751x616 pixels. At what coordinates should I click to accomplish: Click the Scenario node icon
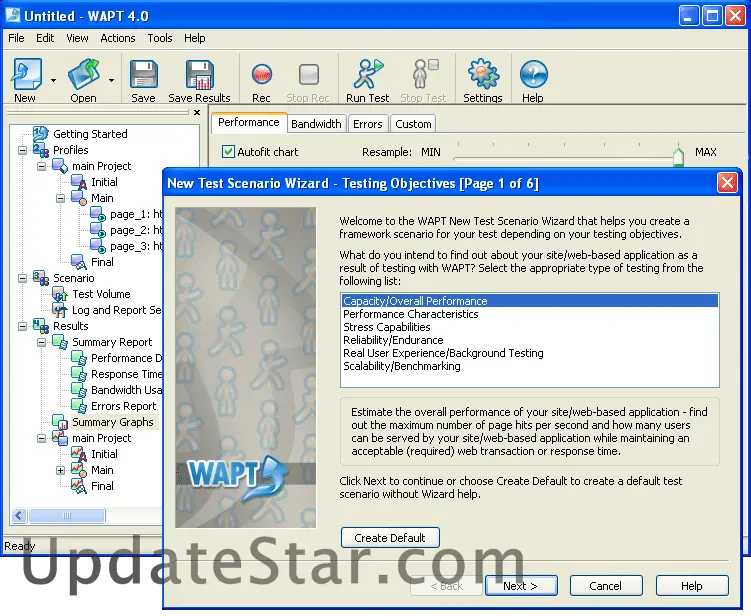41,278
